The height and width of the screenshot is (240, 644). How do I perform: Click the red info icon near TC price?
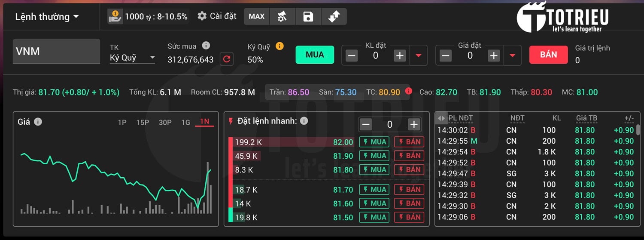point(408,91)
